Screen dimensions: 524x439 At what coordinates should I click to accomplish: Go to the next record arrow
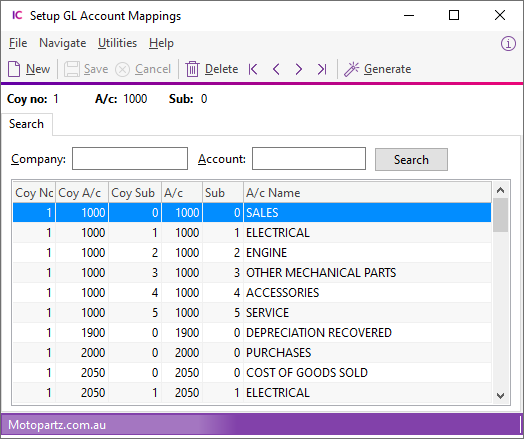pyautogui.click(x=299, y=69)
